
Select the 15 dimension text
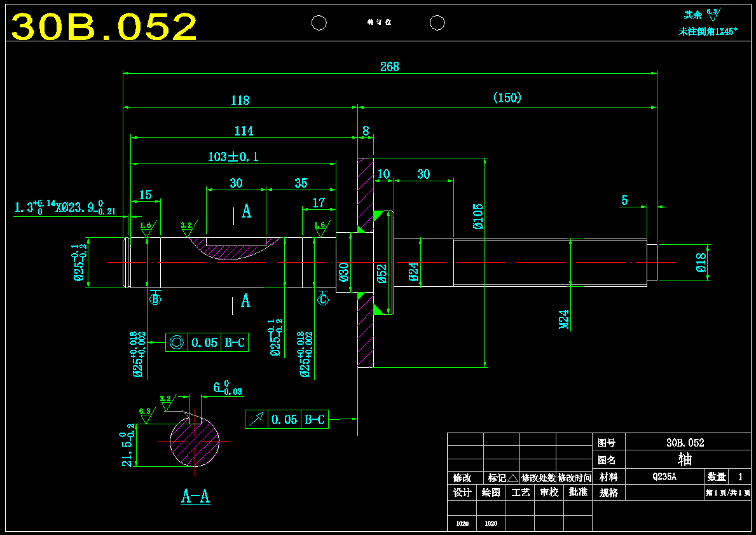pyautogui.click(x=145, y=195)
